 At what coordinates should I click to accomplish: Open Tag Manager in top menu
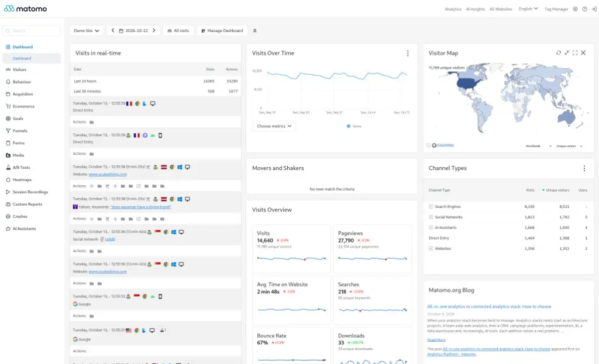coord(556,9)
